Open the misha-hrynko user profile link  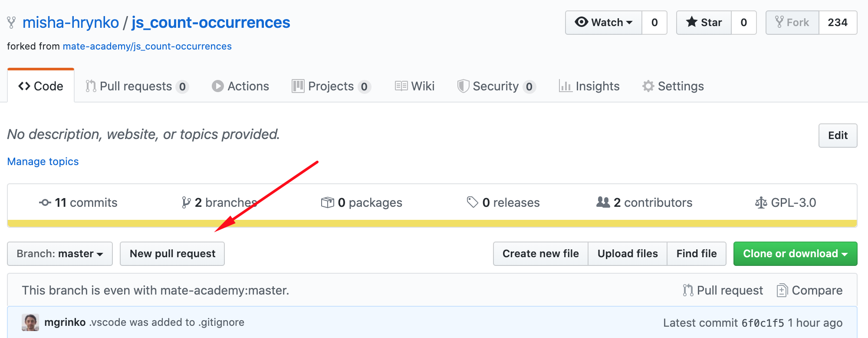coord(70,23)
